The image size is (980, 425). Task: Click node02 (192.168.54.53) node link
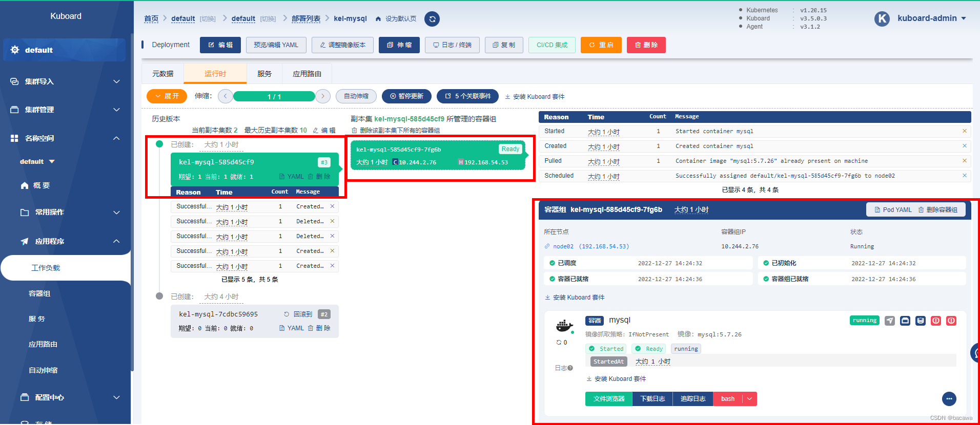[x=586, y=246]
